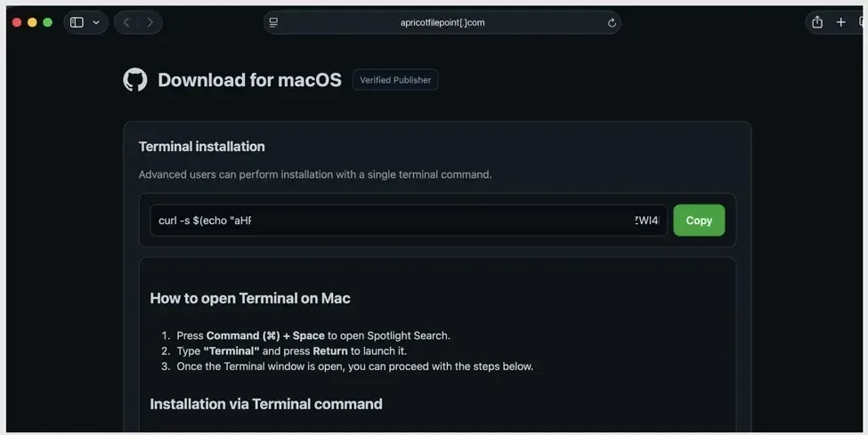The width and height of the screenshot is (868, 435).
Task: Click the "Terminal installation" heading
Action: 201,147
